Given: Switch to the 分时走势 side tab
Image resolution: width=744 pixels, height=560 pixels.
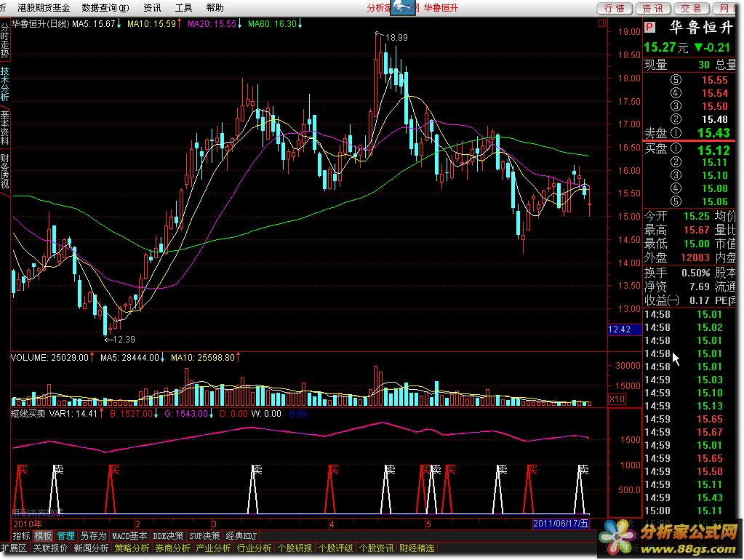Looking at the screenshot, I should click(x=5, y=41).
